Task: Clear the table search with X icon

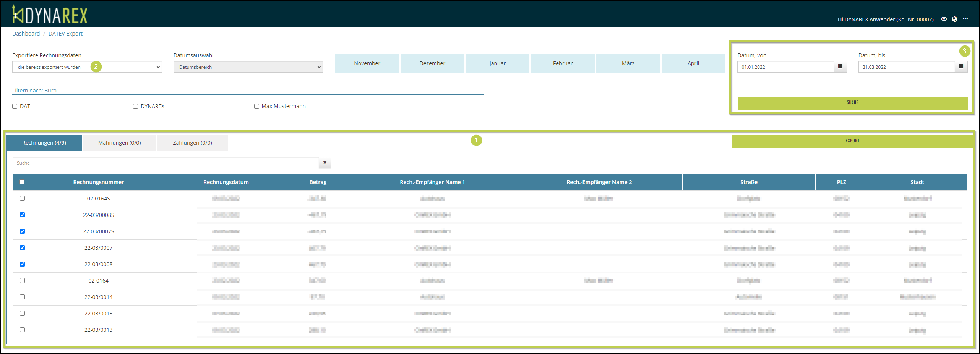Action: click(325, 163)
